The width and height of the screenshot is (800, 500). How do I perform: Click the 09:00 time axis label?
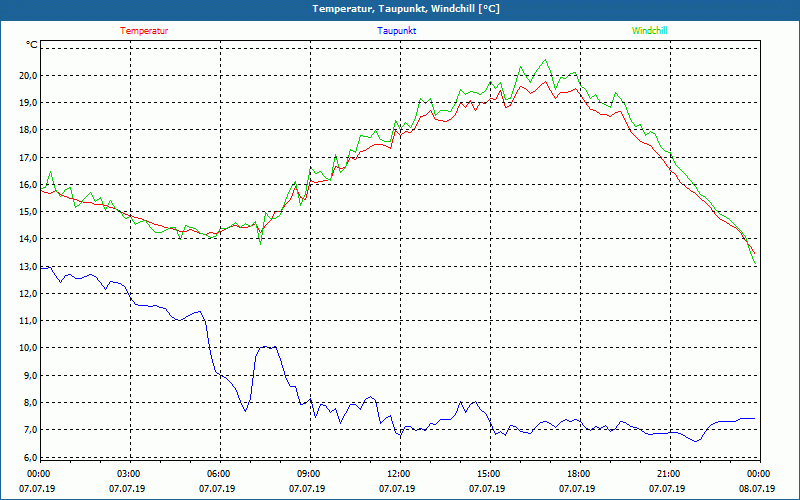(x=309, y=474)
